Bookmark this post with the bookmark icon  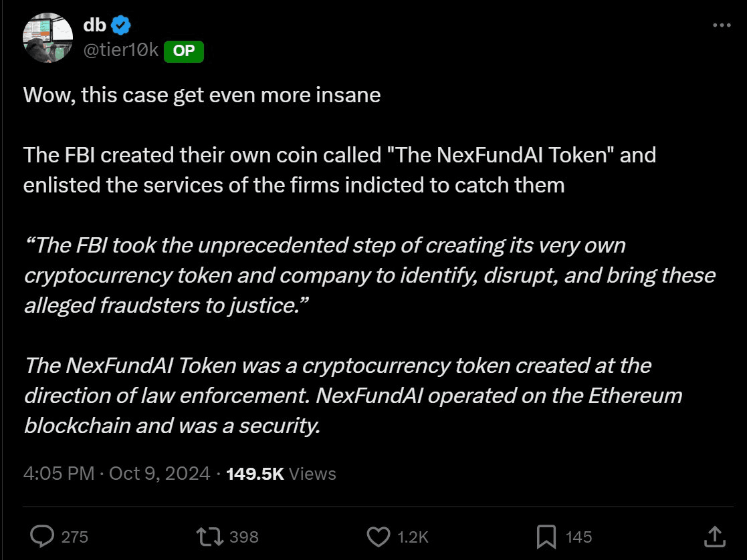click(x=546, y=536)
